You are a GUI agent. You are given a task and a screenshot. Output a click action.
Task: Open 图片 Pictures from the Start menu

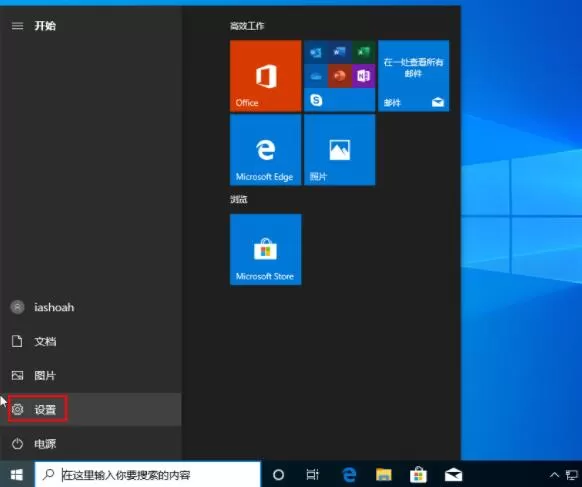tap(91, 375)
